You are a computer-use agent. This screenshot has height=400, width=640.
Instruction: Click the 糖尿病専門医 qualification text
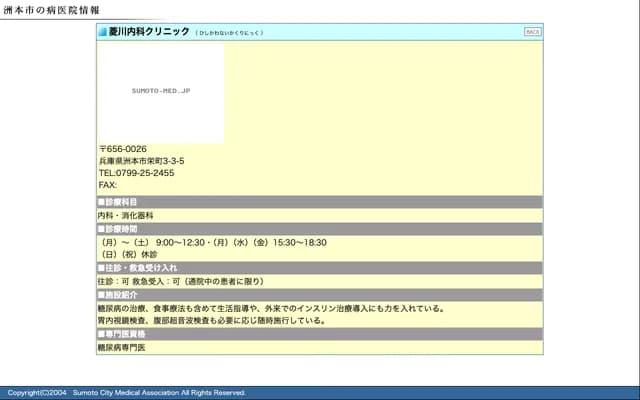(121, 347)
